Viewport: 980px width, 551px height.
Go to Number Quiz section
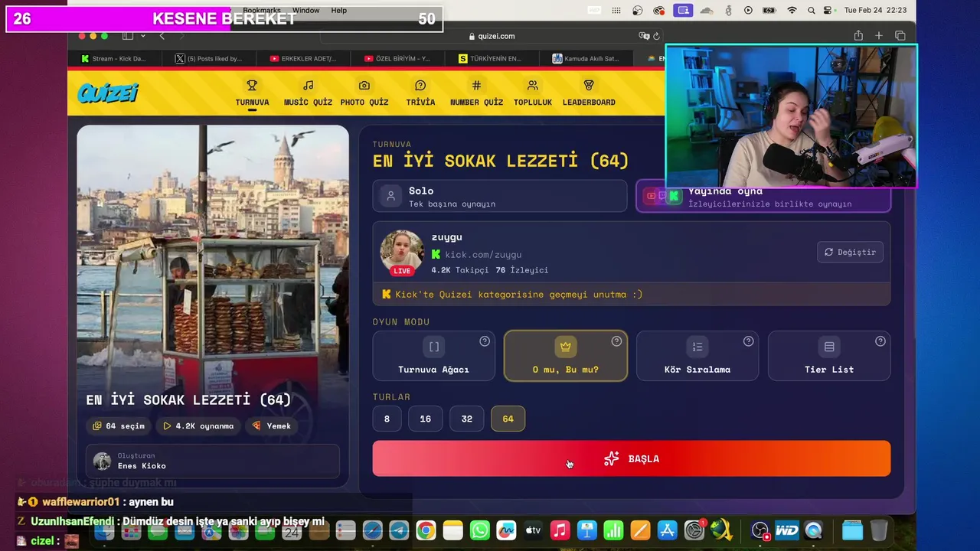[476, 93]
